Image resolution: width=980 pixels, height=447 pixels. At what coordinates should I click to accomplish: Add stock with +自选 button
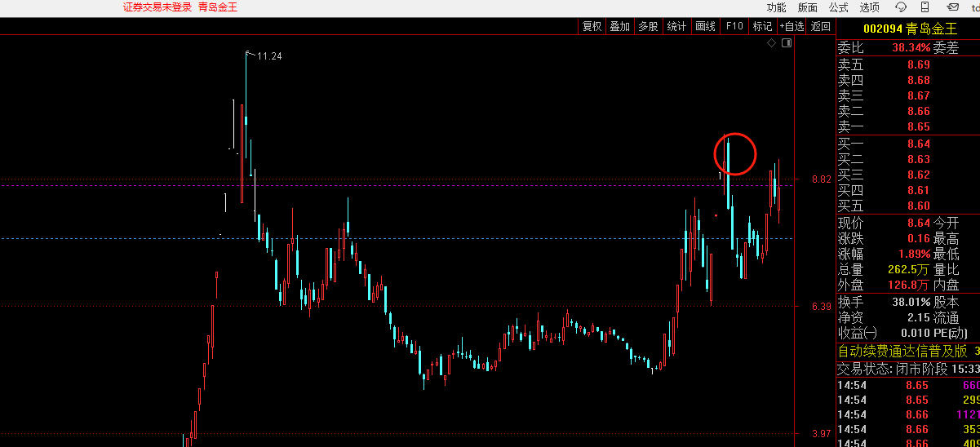pyautogui.click(x=792, y=26)
